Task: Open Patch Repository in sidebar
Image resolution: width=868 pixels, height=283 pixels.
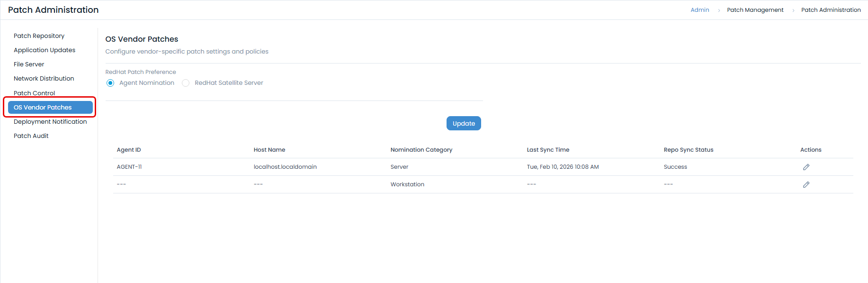Action: (39, 36)
